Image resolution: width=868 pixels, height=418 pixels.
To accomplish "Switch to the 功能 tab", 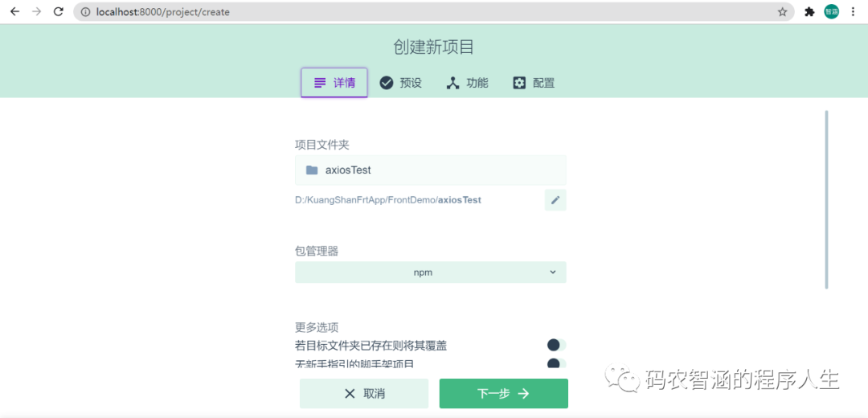I will [467, 83].
